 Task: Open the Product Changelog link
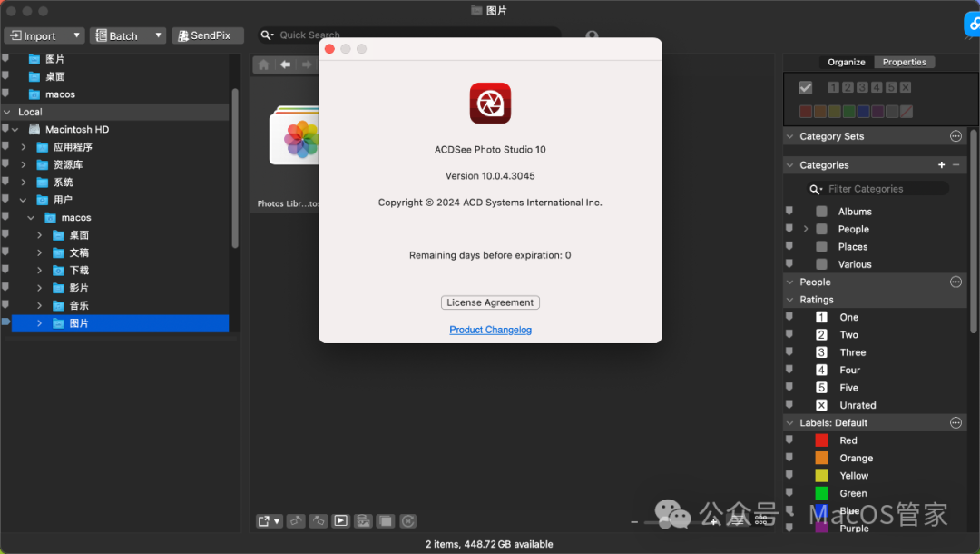click(x=491, y=330)
